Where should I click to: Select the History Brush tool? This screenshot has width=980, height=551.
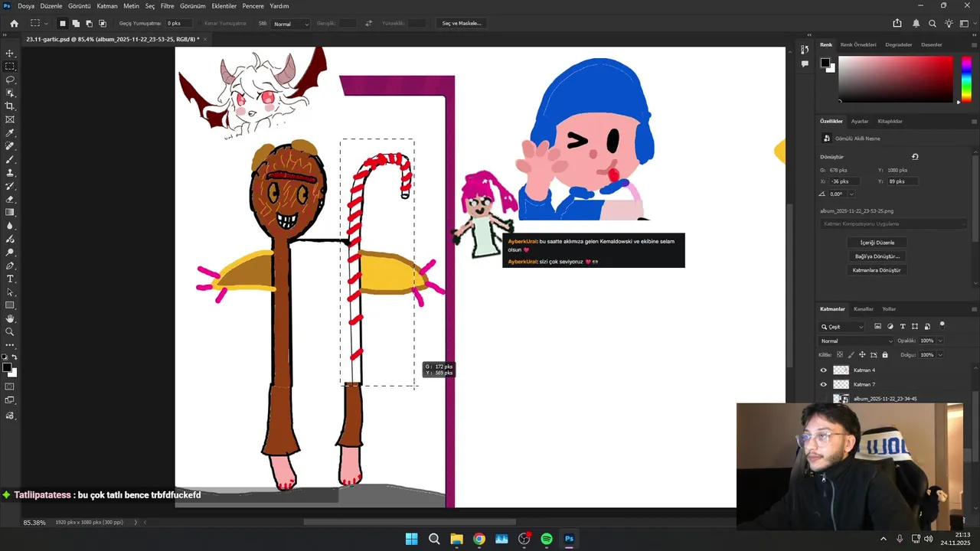10,186
